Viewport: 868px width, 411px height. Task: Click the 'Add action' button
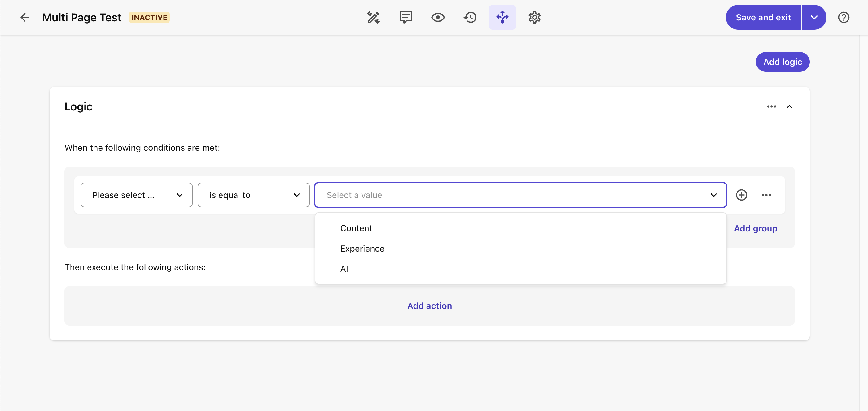(430, 305)
